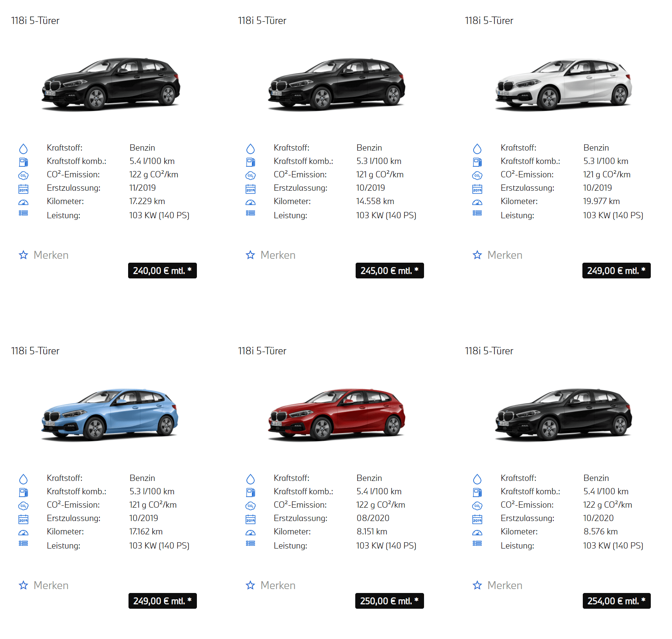Click the 8.151 km mileage value

tap(372, 532)
